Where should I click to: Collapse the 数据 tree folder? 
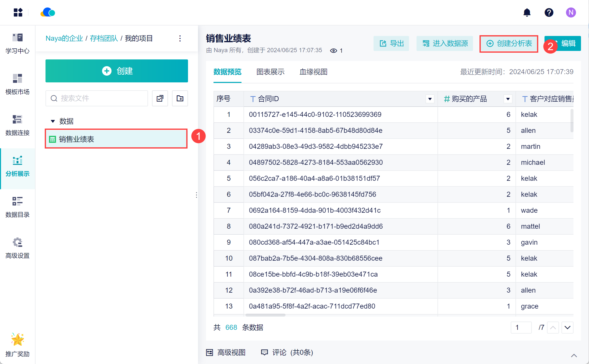(53, 121)
